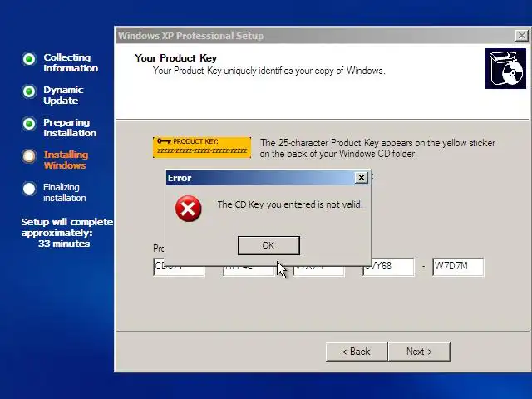Click OK in the Error dialog
Image resolution: width=532 pixels, height=399 pixels.
tap(268, 245)
